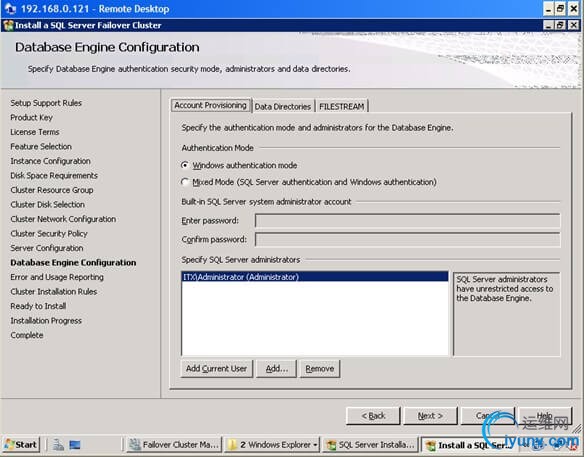Close the Install a SQL Server Failover Cluster window
Viewport: 585px width, 457px height.
click(573, 25)
